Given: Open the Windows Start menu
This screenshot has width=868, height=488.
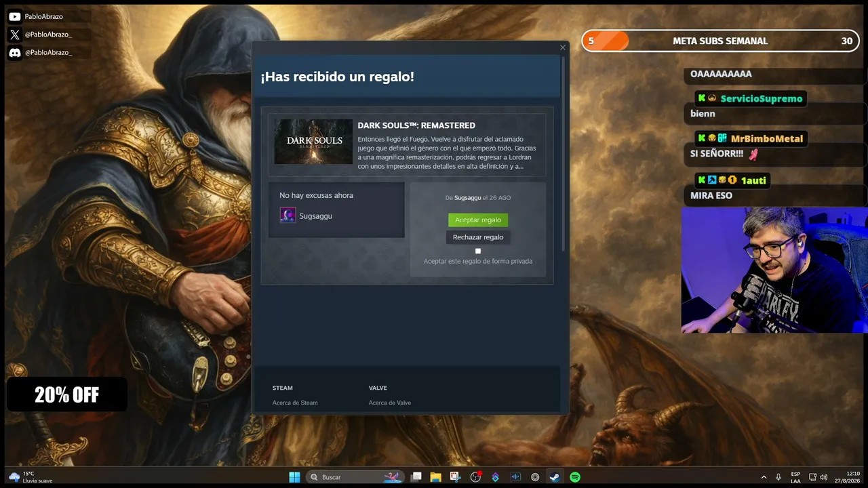Looking at the screenshot, I should (x=294, y=477).
